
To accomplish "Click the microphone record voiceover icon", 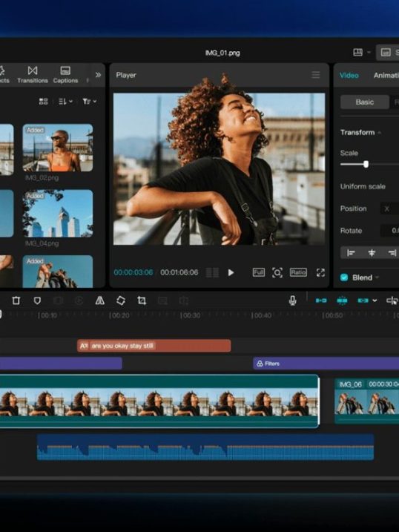I will [x=292, y=301].
